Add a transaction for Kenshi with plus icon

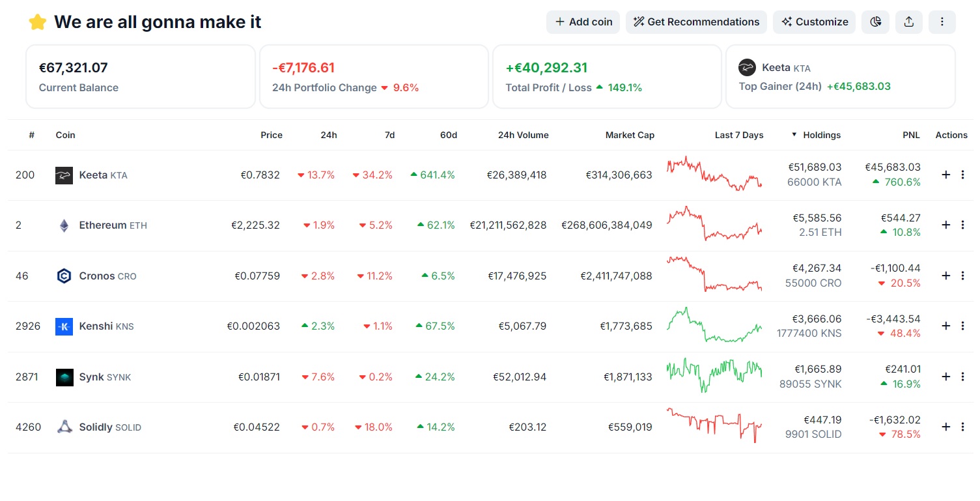tap(946, 326)
